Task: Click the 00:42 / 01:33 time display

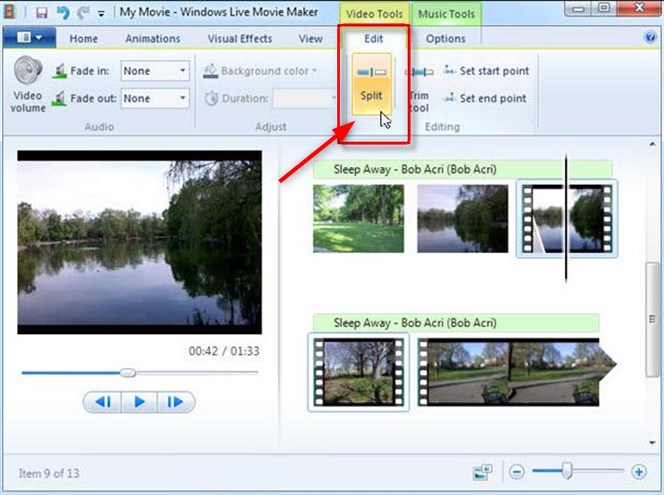Action: pyautogui.click(x=224, y=351)
